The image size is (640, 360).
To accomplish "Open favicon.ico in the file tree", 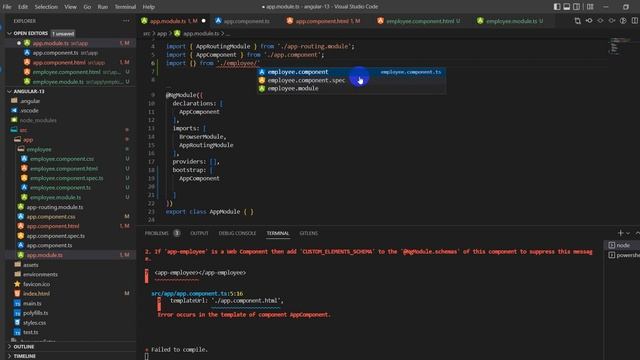I will (36, 284).
